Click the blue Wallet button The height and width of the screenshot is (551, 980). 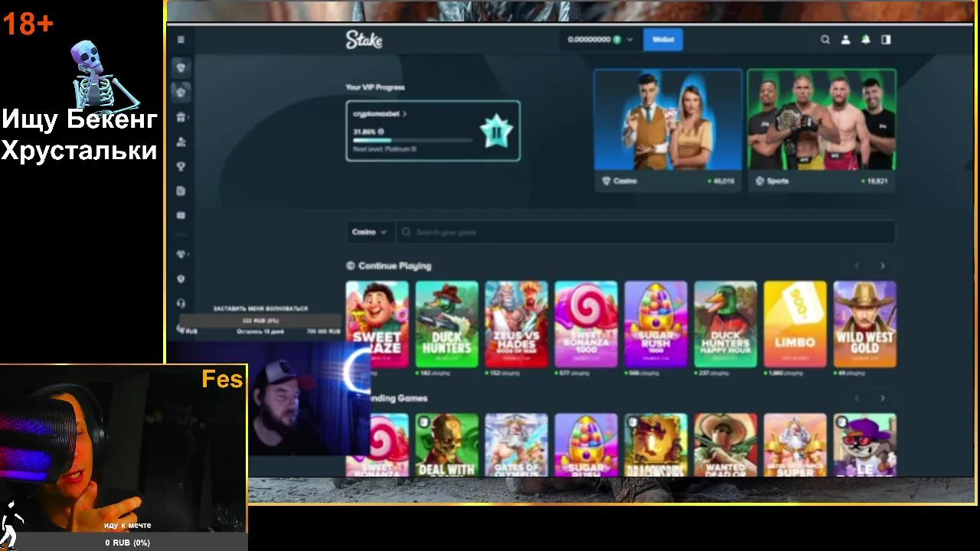(x=663, y=40)
